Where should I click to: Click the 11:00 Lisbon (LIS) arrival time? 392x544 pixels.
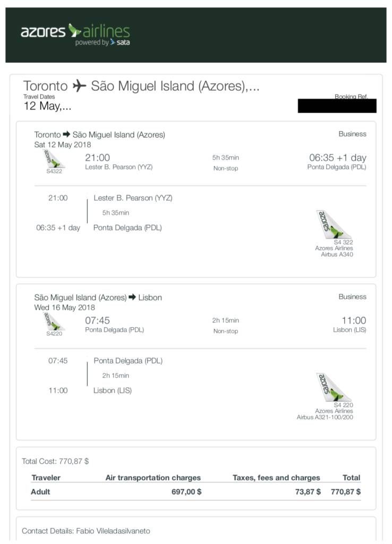[x=354, y=320]
